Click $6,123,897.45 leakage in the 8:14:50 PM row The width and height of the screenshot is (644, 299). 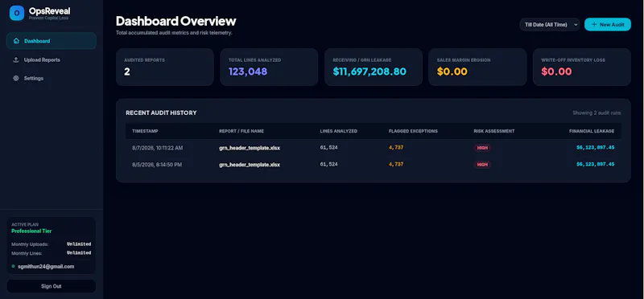(596, 165)
